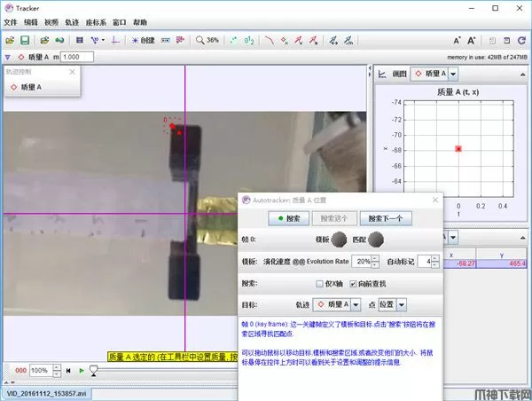The image size is (532, 401).
Task: Click the green save icon in toolbar
Action: (25, 41)
